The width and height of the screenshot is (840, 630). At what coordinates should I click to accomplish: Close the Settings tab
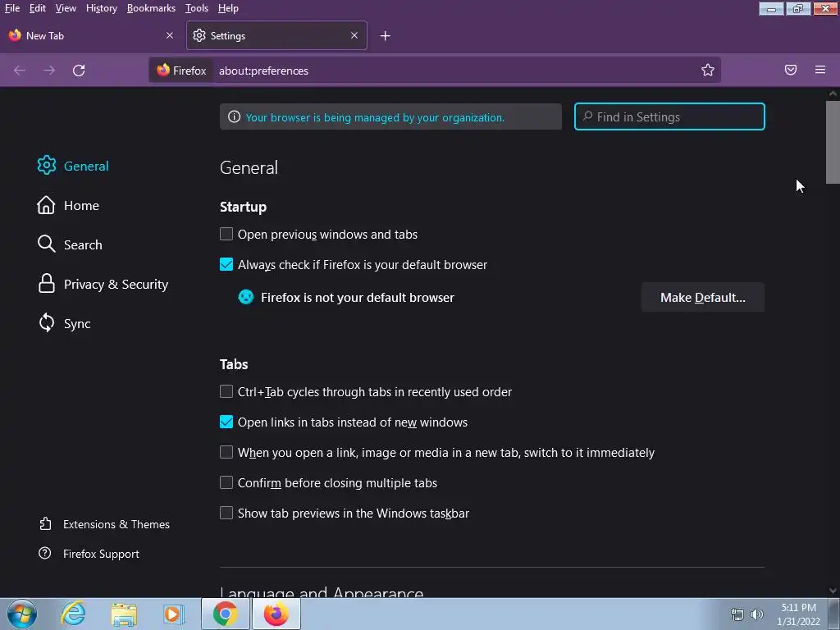point(354,35)
